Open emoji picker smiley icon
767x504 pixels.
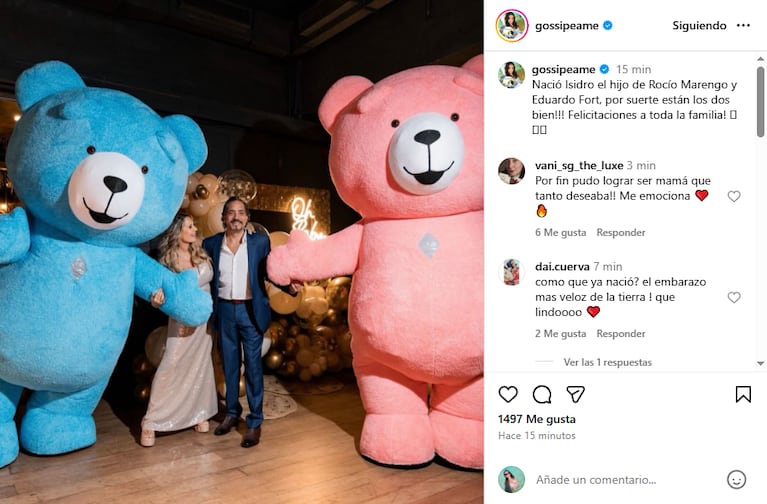736,480
